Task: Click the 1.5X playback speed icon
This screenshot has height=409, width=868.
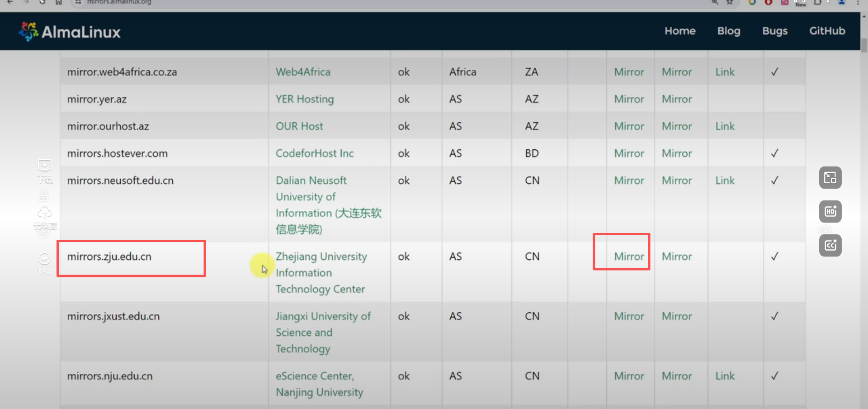Action: 44,259
